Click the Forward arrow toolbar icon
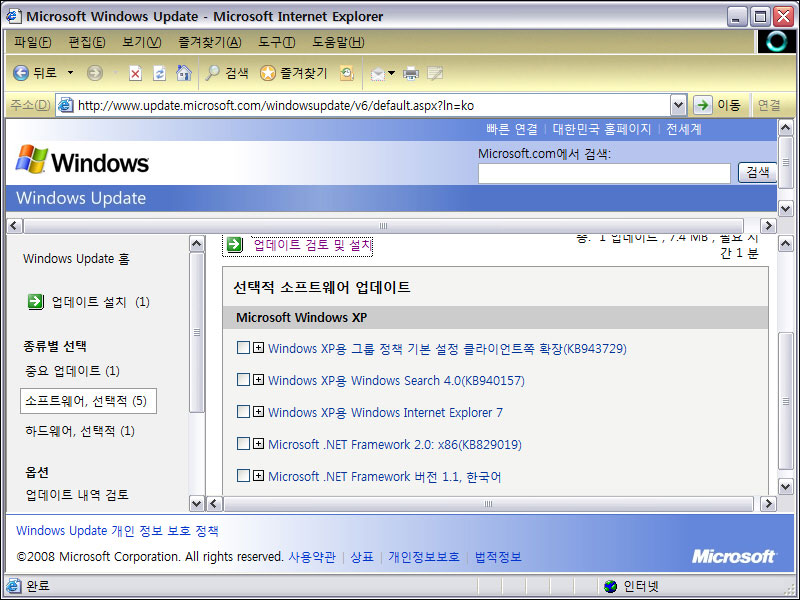This screenshot has width=800, height=600. [x=94, y=73]
